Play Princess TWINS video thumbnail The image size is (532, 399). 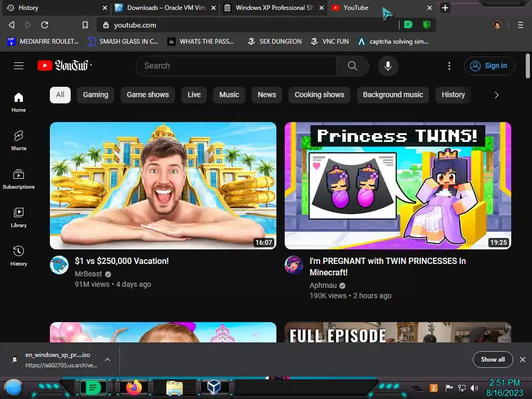398,185
